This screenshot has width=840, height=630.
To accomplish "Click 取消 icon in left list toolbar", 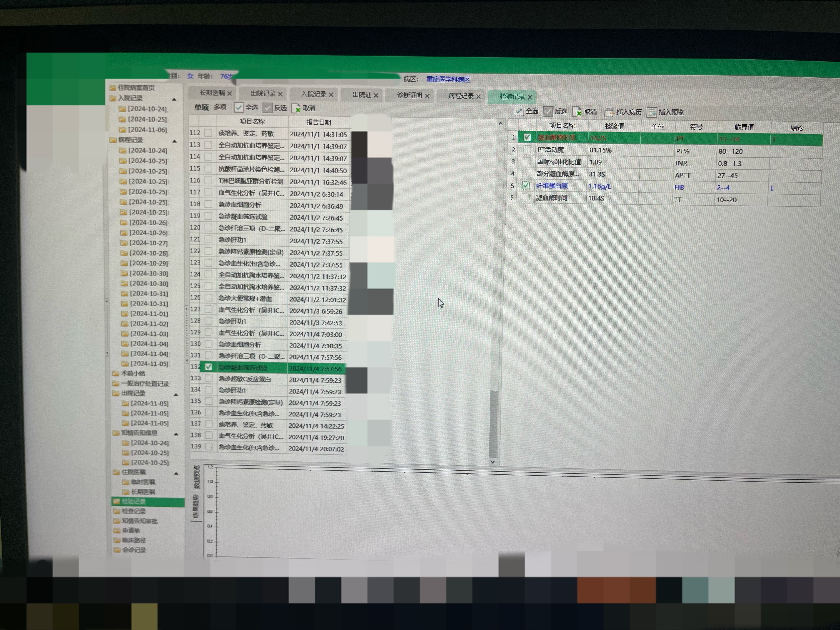I will click(x=296, y=108).
